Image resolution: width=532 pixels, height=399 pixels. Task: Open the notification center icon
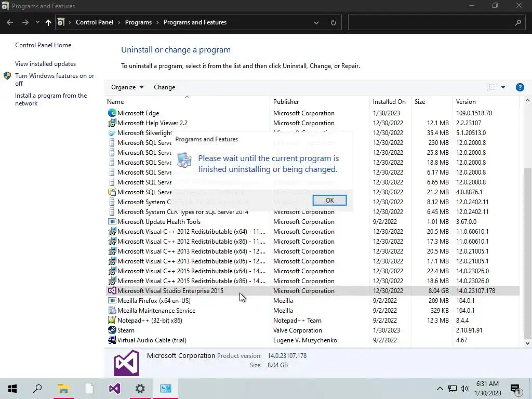516,389
